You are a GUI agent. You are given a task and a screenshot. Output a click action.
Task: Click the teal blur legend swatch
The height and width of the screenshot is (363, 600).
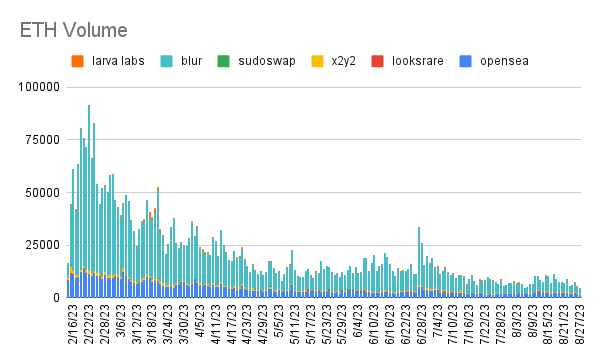(166, 61)
